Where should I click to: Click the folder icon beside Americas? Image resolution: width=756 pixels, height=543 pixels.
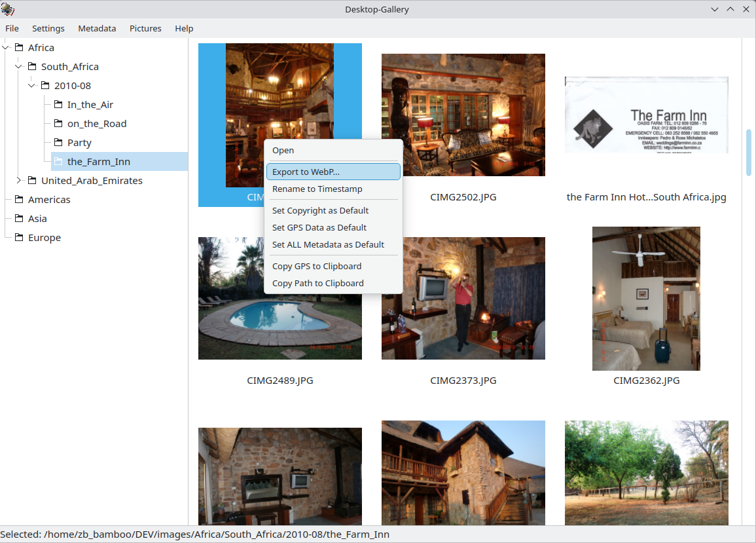20,199
